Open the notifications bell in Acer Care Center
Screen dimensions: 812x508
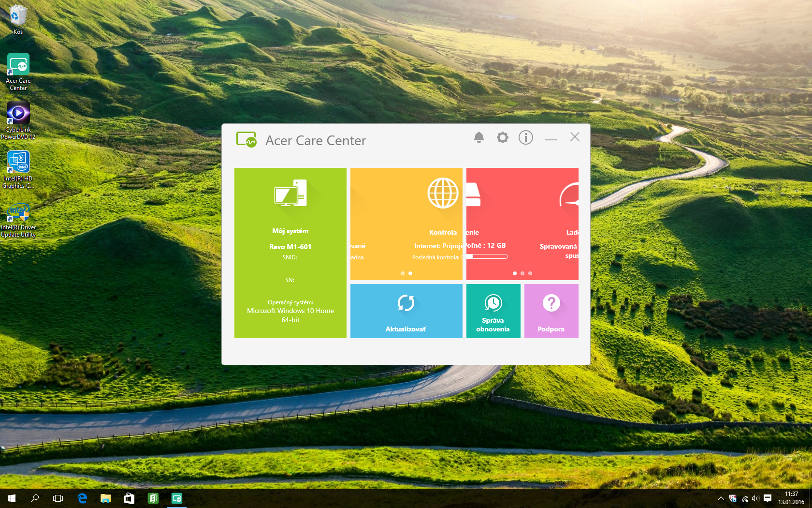click(479, 138)
